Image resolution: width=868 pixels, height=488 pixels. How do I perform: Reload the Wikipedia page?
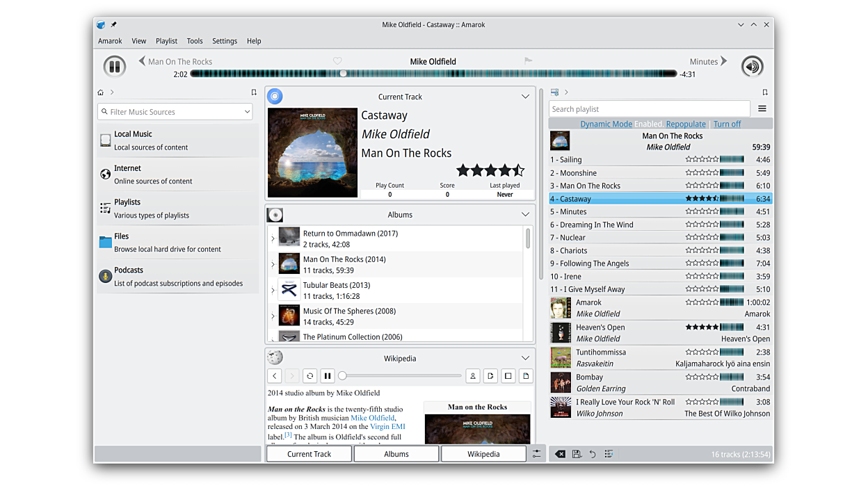(310, 376)
